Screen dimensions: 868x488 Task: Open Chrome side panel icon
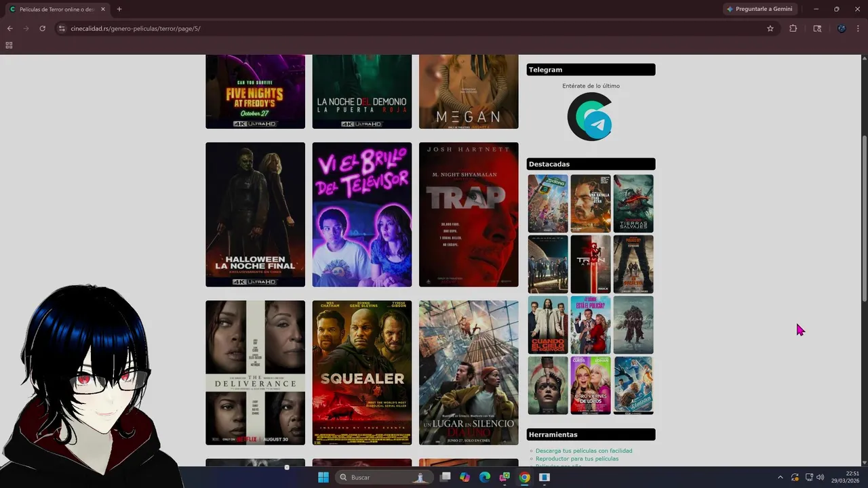pyautogui.click(x=817, y=28)
